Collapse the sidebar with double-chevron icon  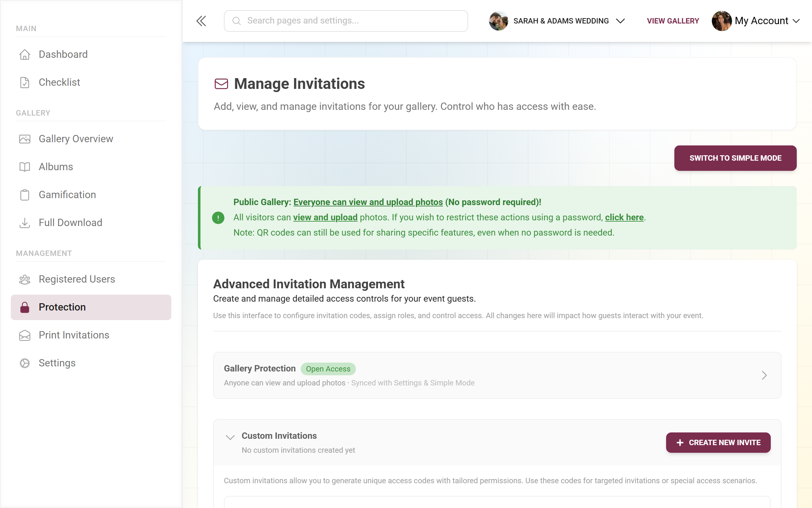(201, 21)
